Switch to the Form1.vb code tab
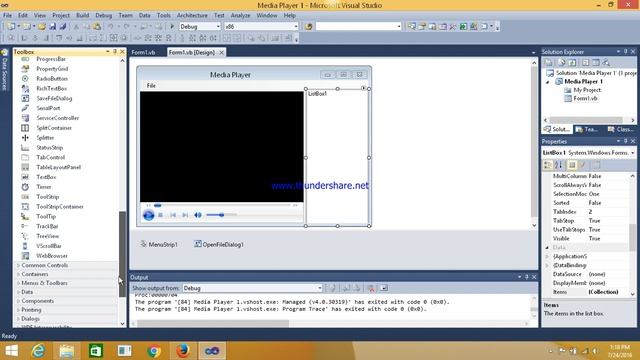640x360 pixels. (x=143, y=52)
